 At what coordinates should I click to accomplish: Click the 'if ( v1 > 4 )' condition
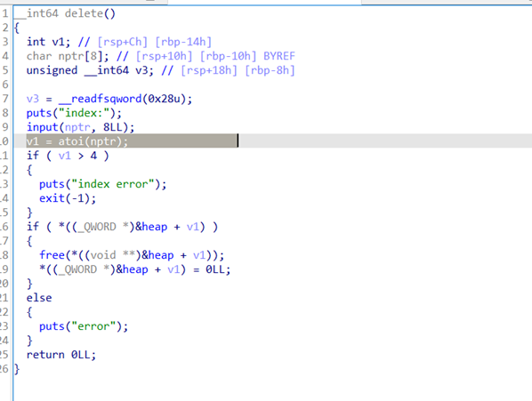tap(68, 156)
